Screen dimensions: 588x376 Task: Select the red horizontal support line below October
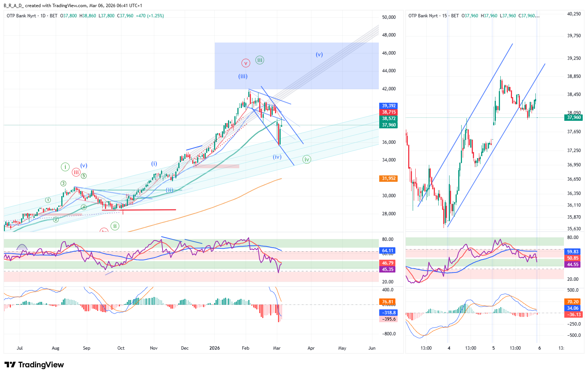pyautogui.click(x=150, y=210)
